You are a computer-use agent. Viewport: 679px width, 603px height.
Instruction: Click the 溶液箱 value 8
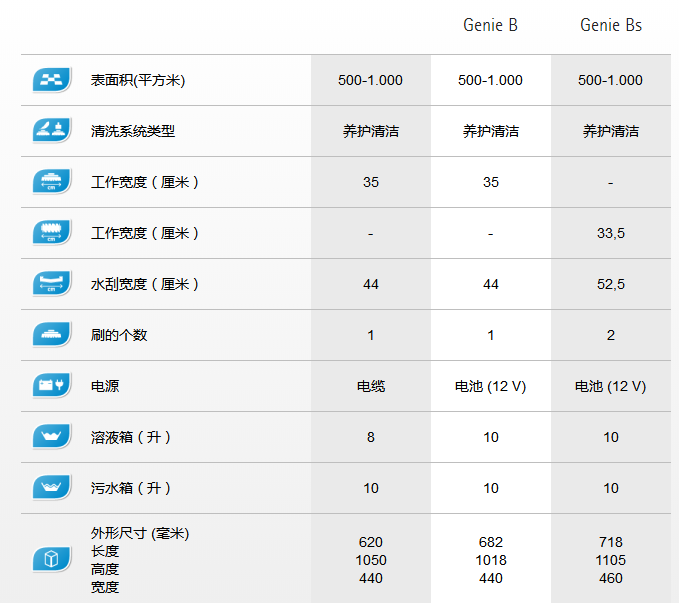(371, 437)
